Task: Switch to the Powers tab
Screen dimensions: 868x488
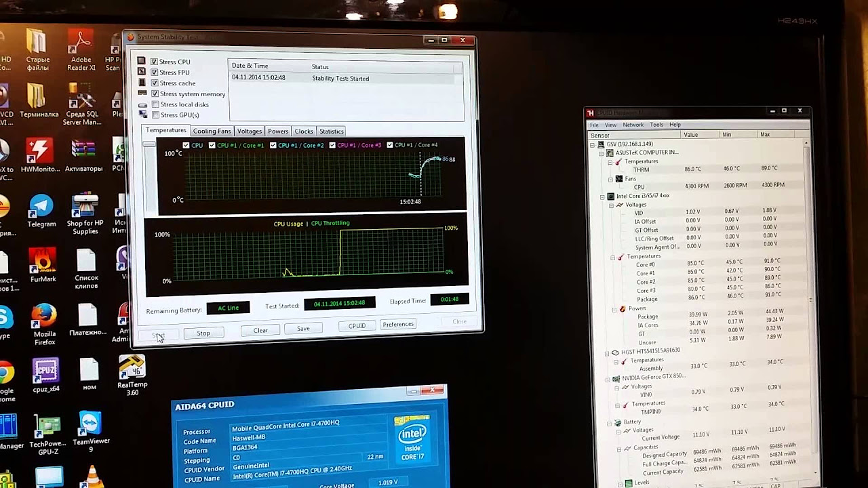Action: [x=278, y=131]
